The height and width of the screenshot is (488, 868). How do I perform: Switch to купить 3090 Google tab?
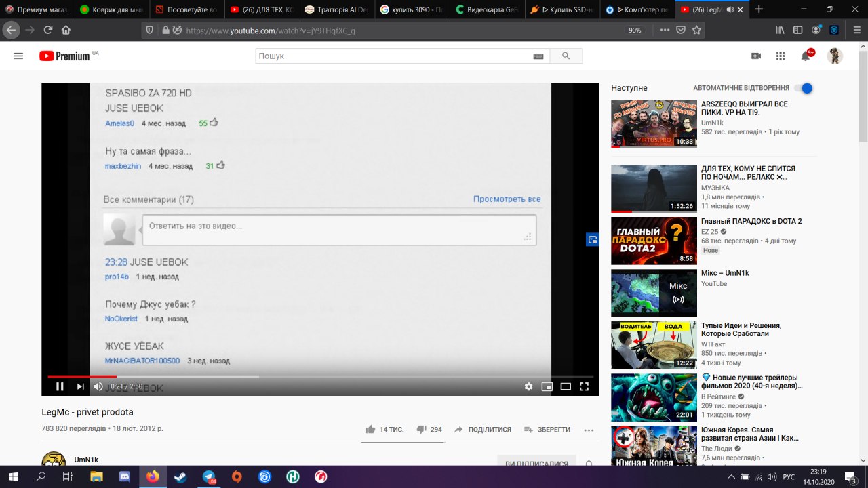click(411, 9)
